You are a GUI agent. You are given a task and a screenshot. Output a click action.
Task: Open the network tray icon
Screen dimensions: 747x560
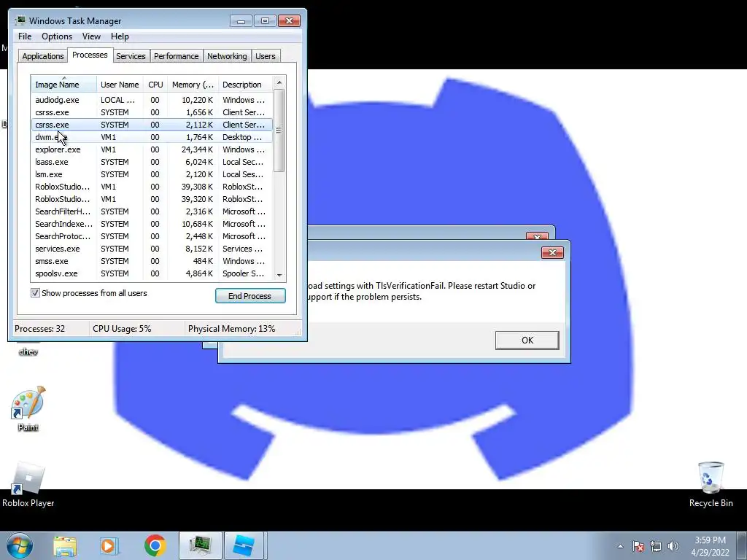click(x=656, y=546)
